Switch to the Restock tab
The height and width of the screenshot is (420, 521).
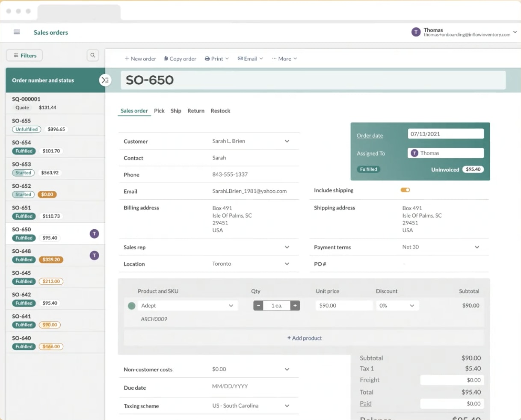220,111
